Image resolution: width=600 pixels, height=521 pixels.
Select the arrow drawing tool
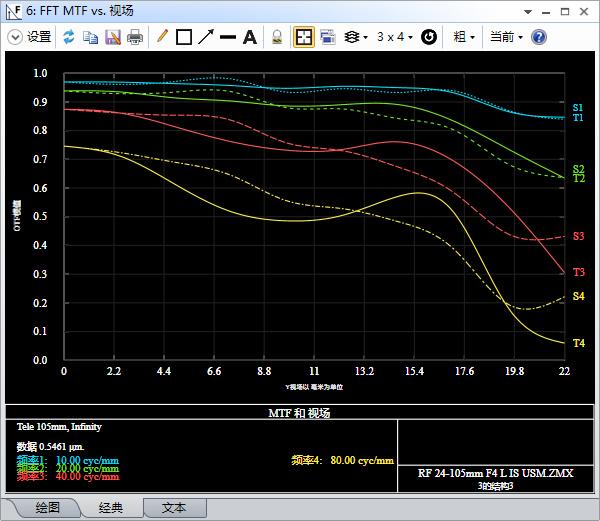[x=206, y=37]
